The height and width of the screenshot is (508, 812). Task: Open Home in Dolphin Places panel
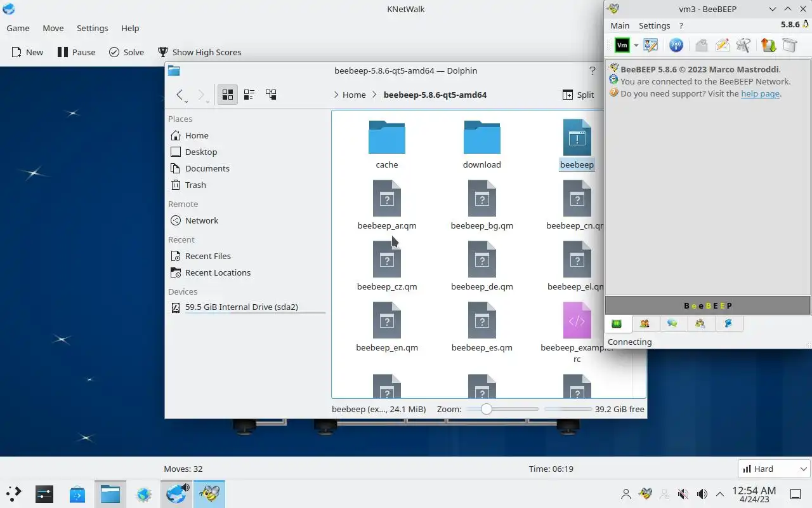pos(247,135)
